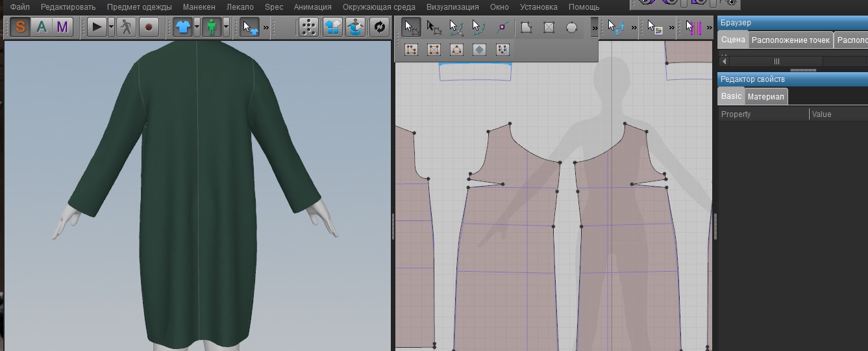The height and width of the screenshot is (351, 868).
Task: Pick the circle pattern creation tool
Action: [571, 27]
